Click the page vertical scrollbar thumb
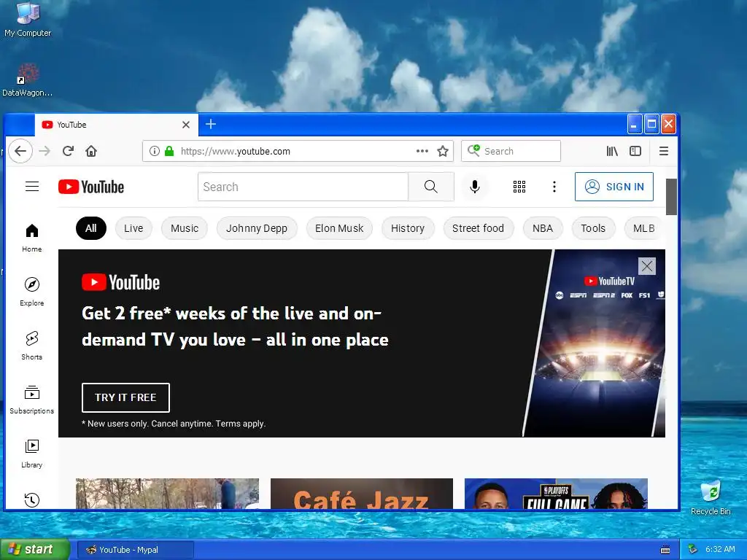 (671, 197)
